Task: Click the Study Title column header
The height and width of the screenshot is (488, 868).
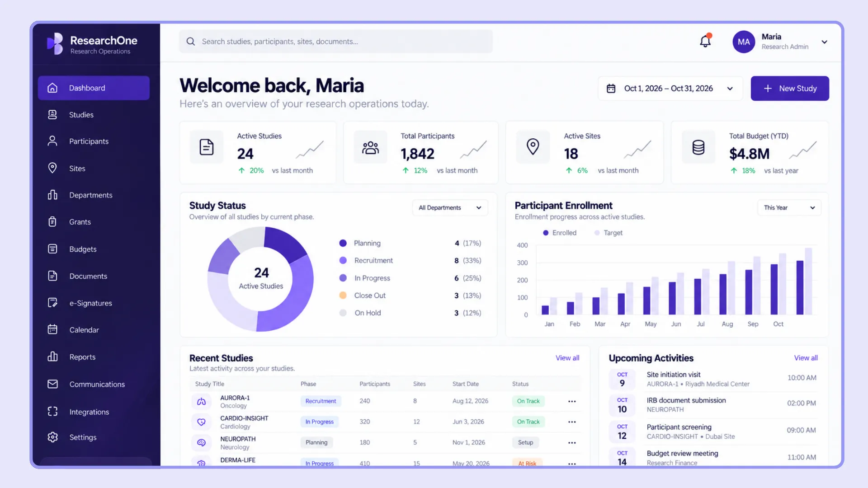Action: (x=209, y=384)
